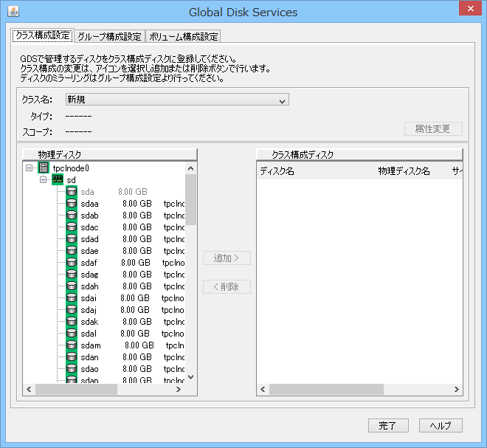Click the 物理ディスク名 column header
Image resolution: width=487 pixels, height=448 pixels.
point(404,171)
